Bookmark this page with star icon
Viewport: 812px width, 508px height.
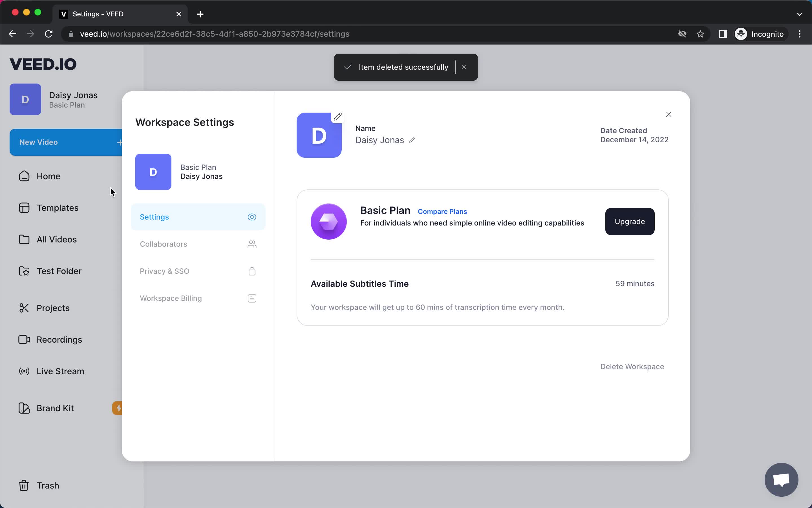(x=700, y=34)
